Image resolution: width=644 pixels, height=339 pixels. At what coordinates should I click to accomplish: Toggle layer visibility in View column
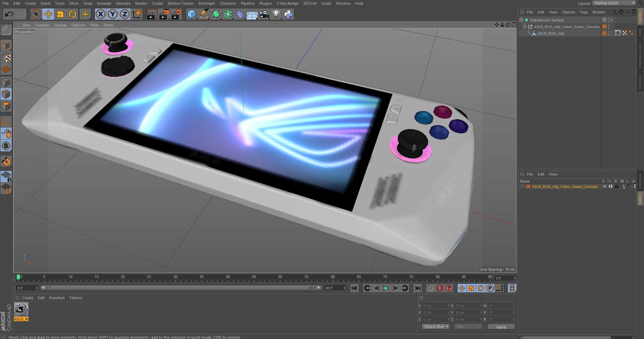pos(610,187)
